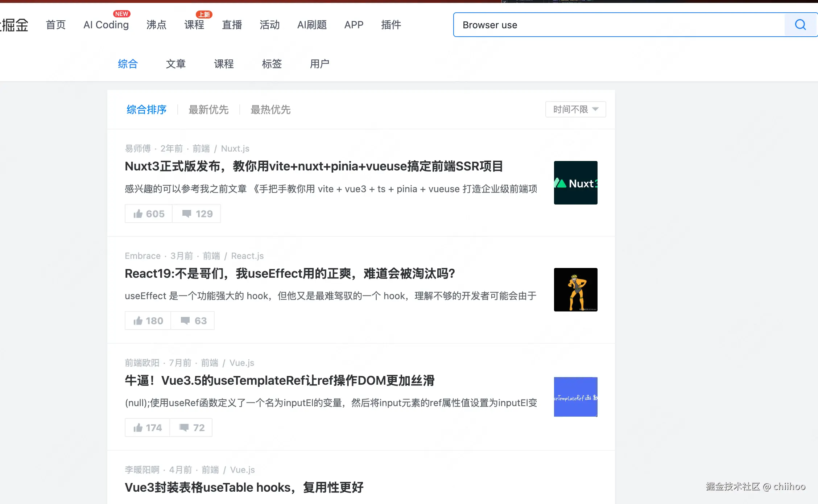View comments on the React19 article
Viewport: 818px width, 504px height.
click(x=192, y=321)
